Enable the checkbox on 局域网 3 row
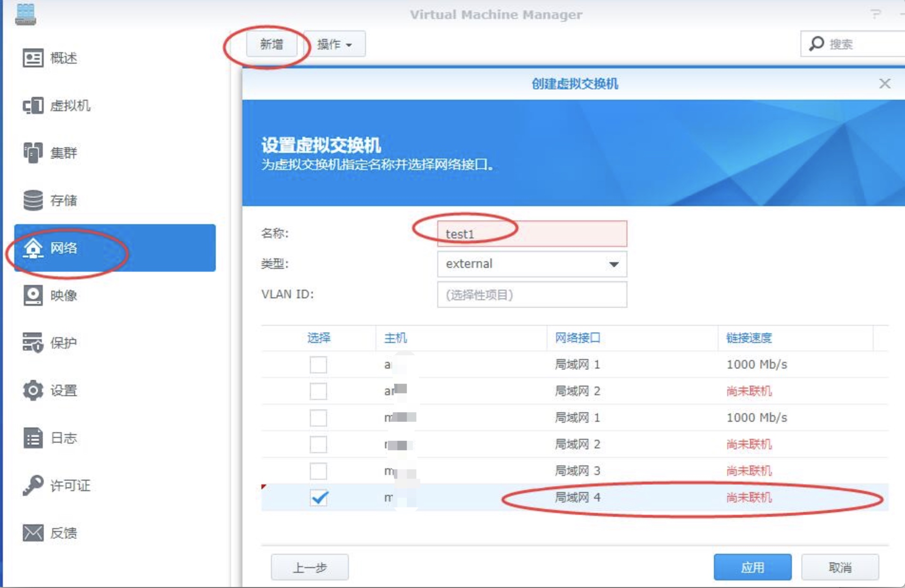 [x=319, y=471]
